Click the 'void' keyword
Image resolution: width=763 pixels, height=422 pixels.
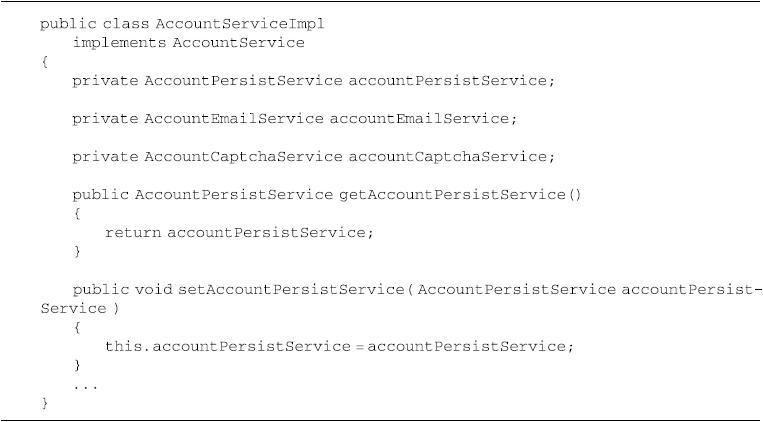(154, 290)
